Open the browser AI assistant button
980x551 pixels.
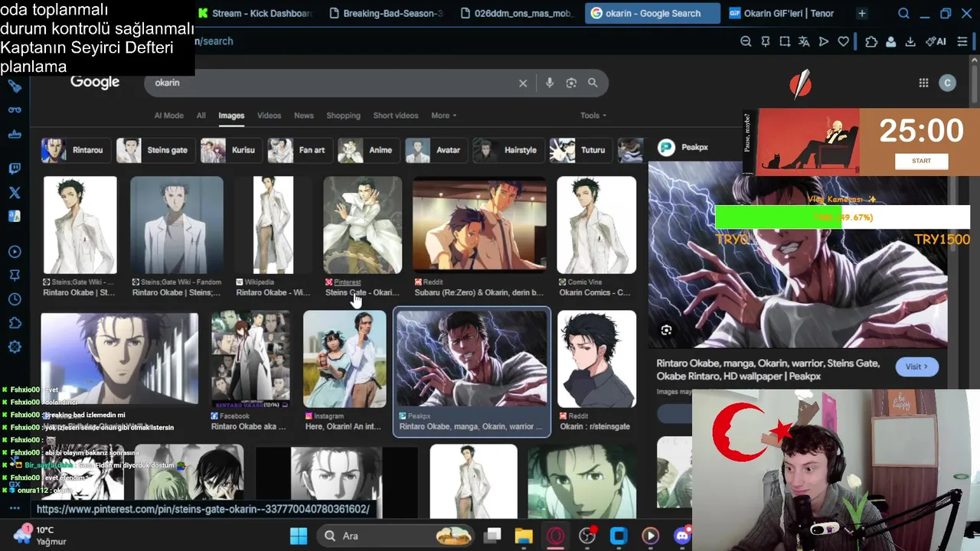pos(936,41)
